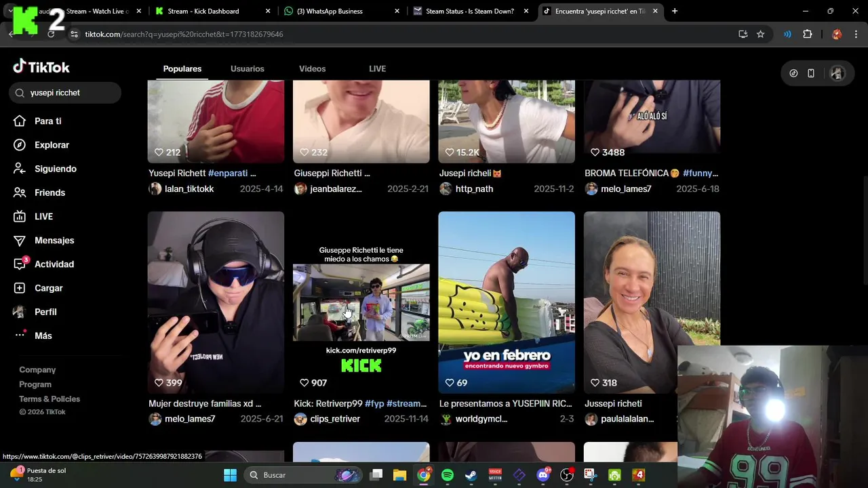868x488 pixels.
Task: Expand Terms & Policies footer section
Action: point(50,399)
